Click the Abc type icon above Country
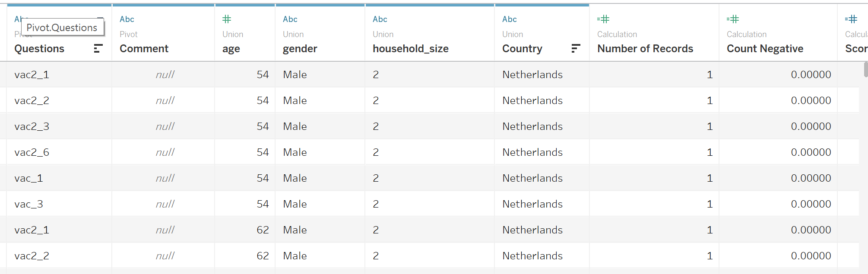Image resolution: width=868 pixels, height=274 pixels. coord(510,19)
